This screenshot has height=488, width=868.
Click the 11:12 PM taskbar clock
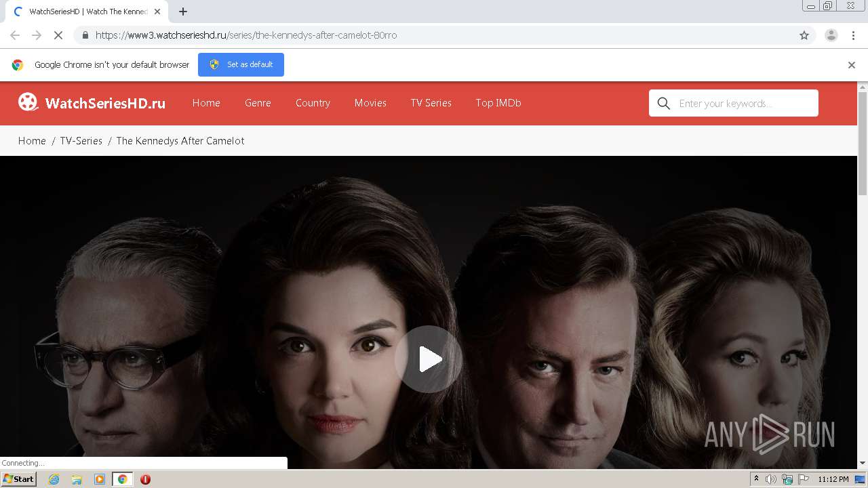point(833,479)
